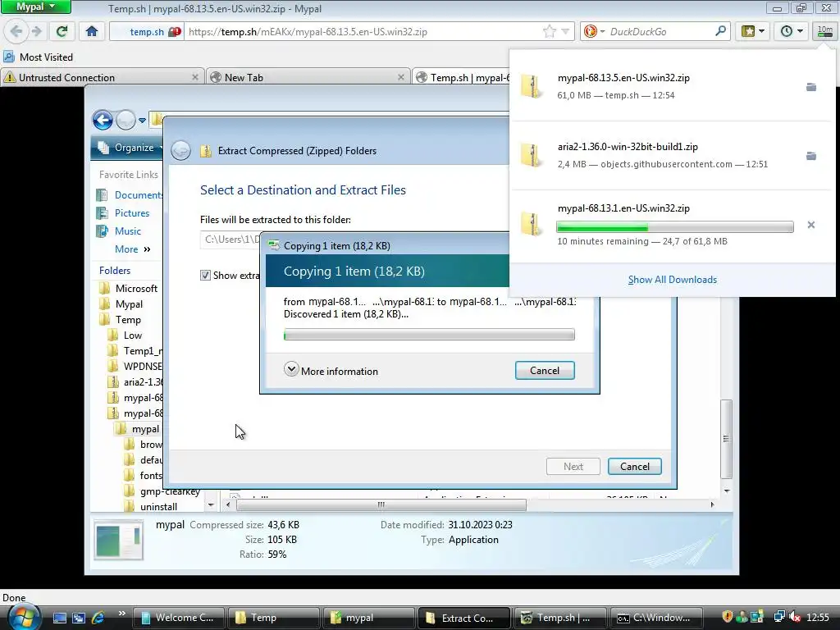The height and width of the screenshot is (630, 840).
Task: Select the fonts folder in tree
Action: 143,476
